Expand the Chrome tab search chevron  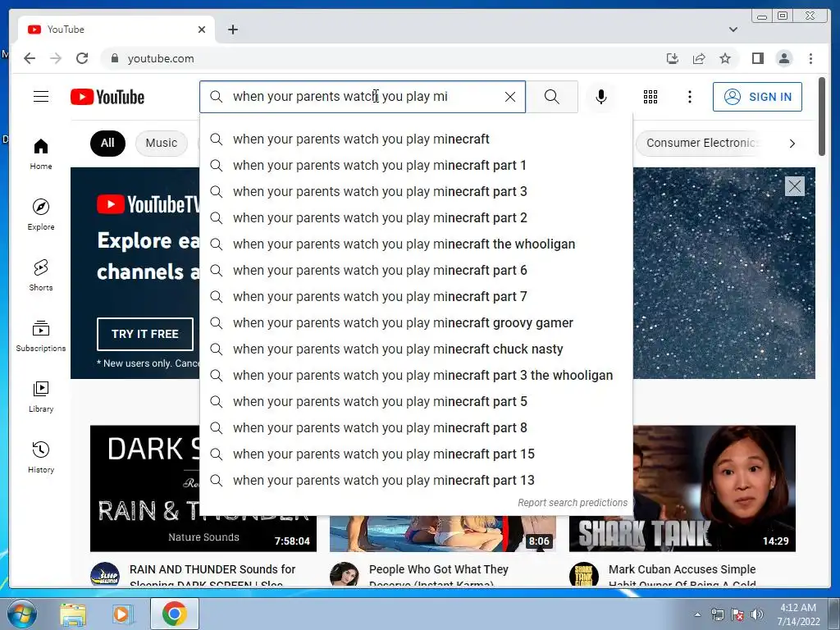pyautogui.click(x=733, y=30)
